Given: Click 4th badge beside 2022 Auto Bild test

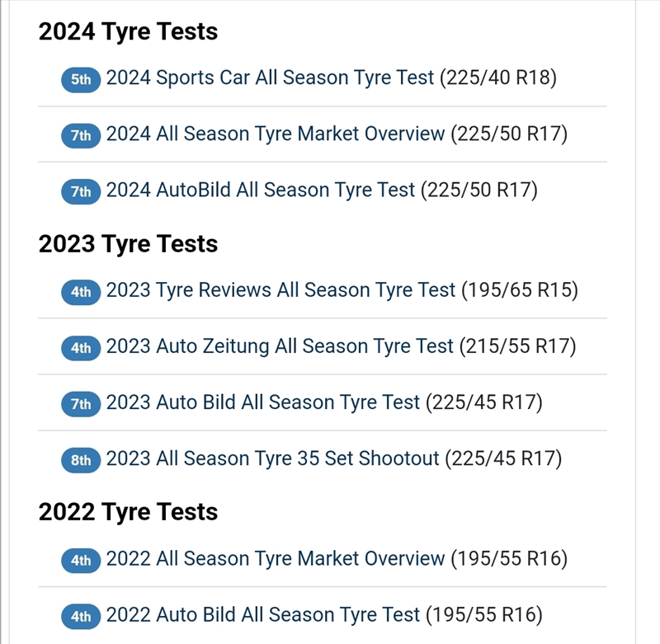Looking at the screenshot, I should tap(81, 617).
